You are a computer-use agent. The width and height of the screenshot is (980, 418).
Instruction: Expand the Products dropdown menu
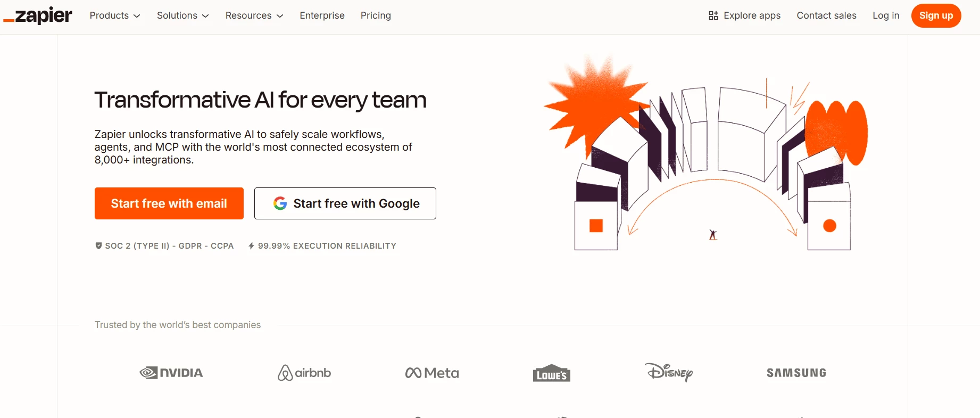tap(115, 15)
